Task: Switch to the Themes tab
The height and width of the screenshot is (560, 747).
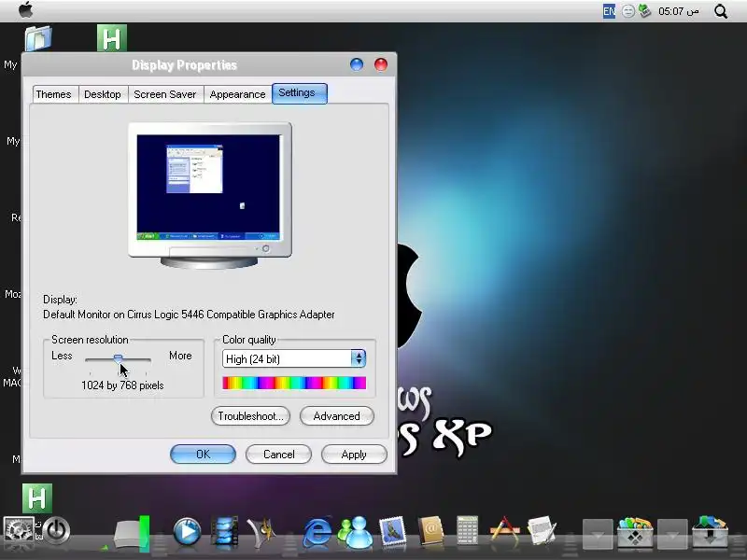Action: [x=53, y=94]
